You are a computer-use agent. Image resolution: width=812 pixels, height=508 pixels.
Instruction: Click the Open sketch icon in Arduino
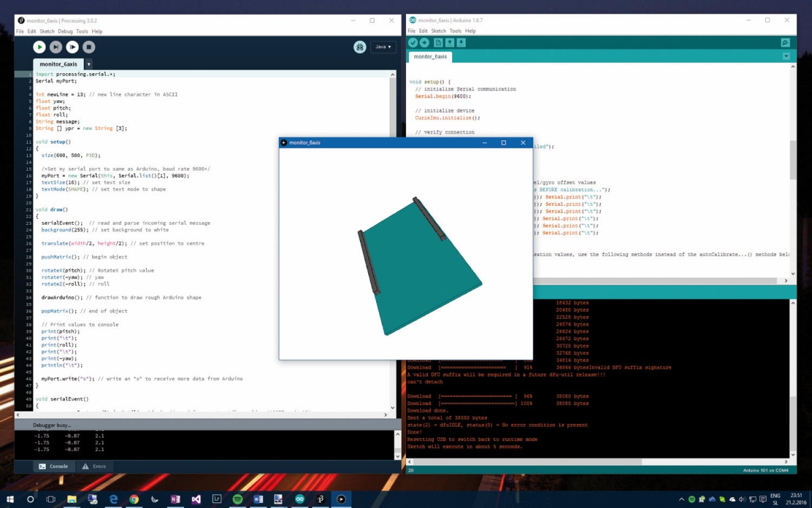[x=449, y=43]
